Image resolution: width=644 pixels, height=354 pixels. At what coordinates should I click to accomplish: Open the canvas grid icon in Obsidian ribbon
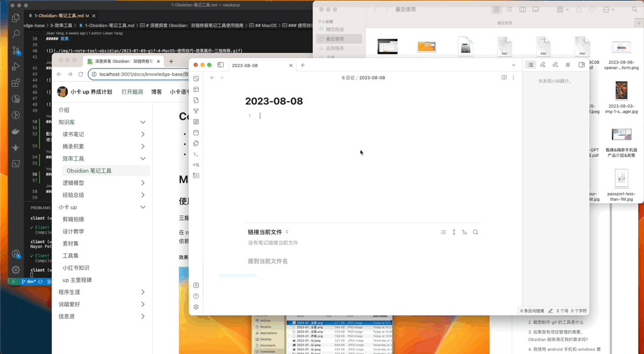coord(196,122)
